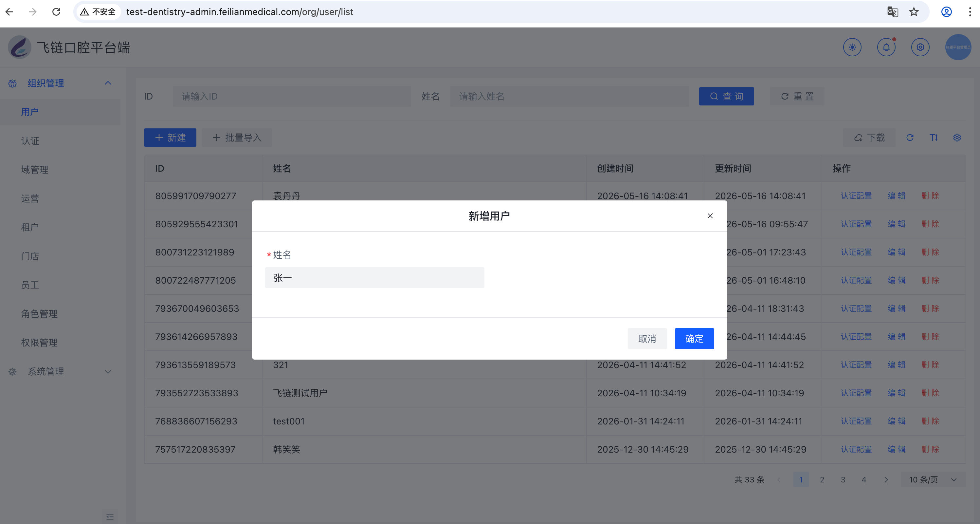Click 认证配置 for 飞链测试用户

[x=856, y=393]
